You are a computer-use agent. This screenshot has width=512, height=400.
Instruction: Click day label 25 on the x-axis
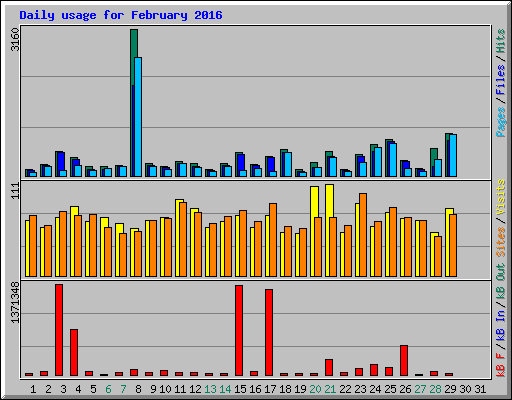390,389
